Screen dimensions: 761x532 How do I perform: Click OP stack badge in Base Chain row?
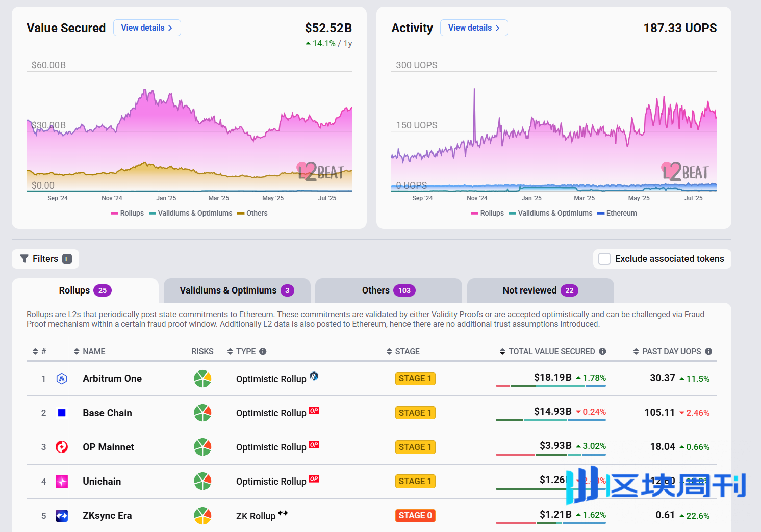pyautogui.click(x=314, y=410)
